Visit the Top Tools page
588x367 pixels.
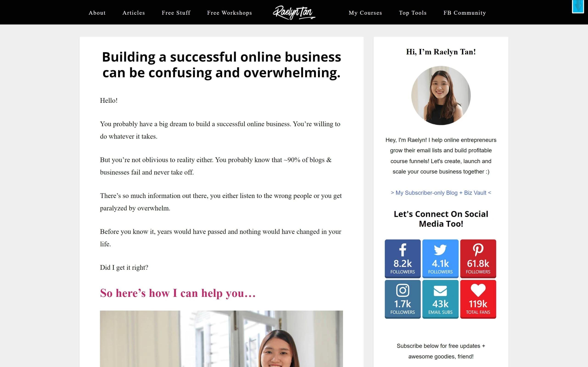tap(413, 13)
